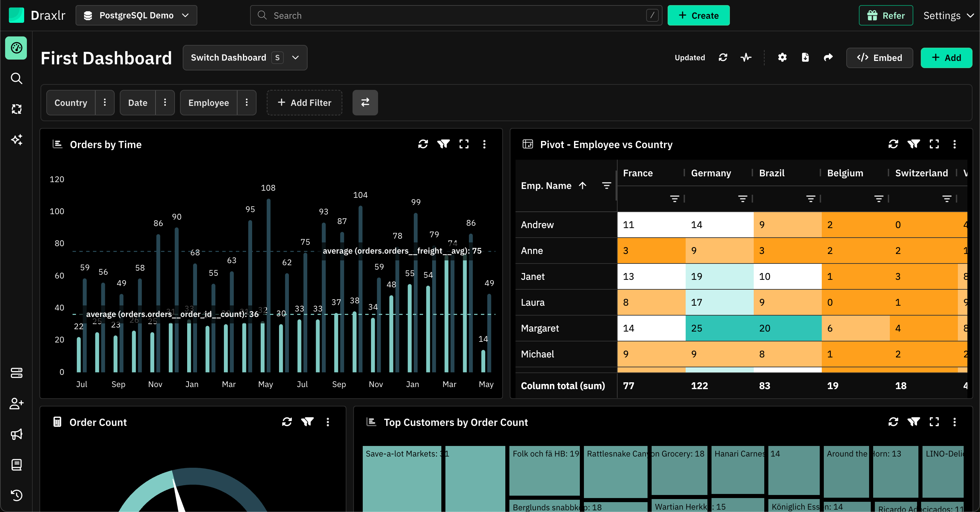
Task: Toggle Emp. Name ascending sort arrow
Action: 582,186
